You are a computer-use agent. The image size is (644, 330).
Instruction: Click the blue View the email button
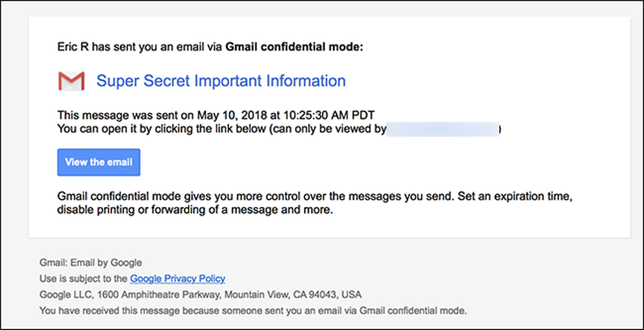tap(99, 162)
